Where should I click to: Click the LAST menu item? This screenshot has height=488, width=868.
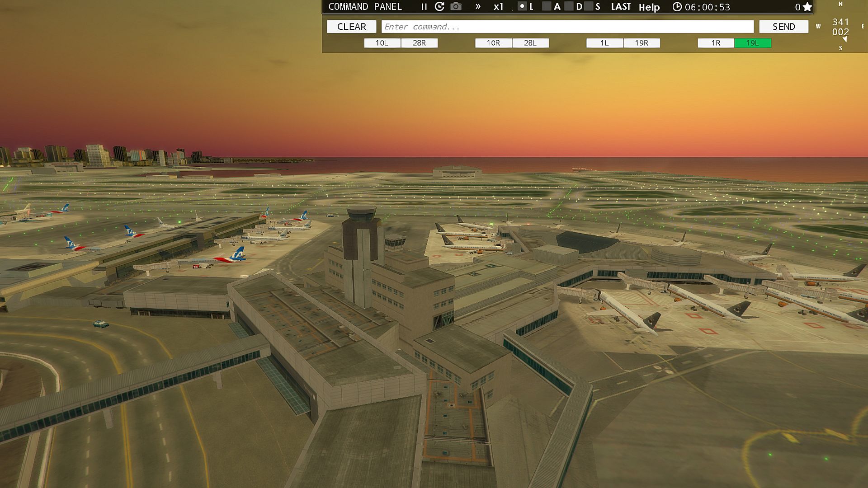tap(621, 7)
